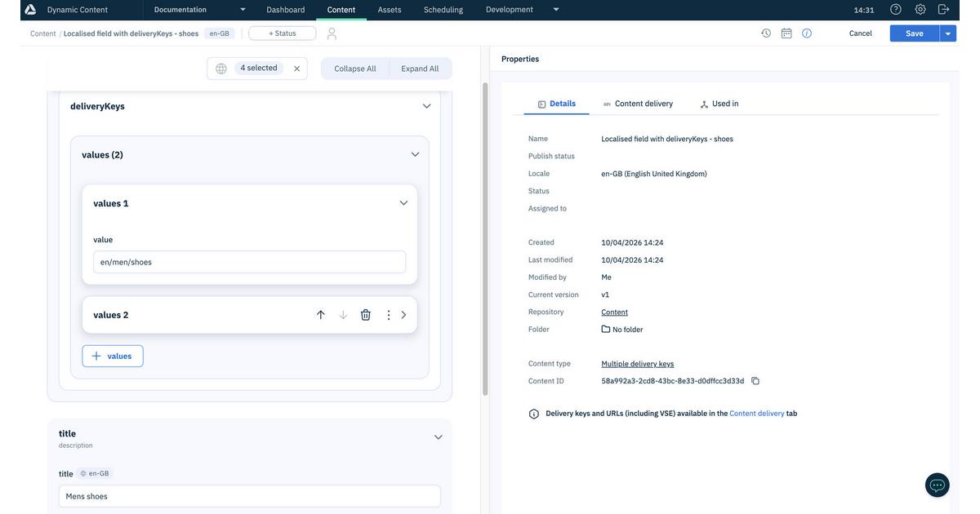The image size is (980, 514).
Task: Collapse the deliveryKeys section
Action: click(x=426, y=106)
